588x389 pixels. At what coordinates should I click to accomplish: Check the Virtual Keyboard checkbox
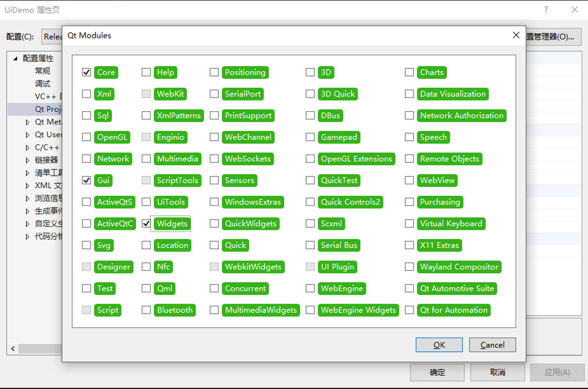tap(409, 224)
